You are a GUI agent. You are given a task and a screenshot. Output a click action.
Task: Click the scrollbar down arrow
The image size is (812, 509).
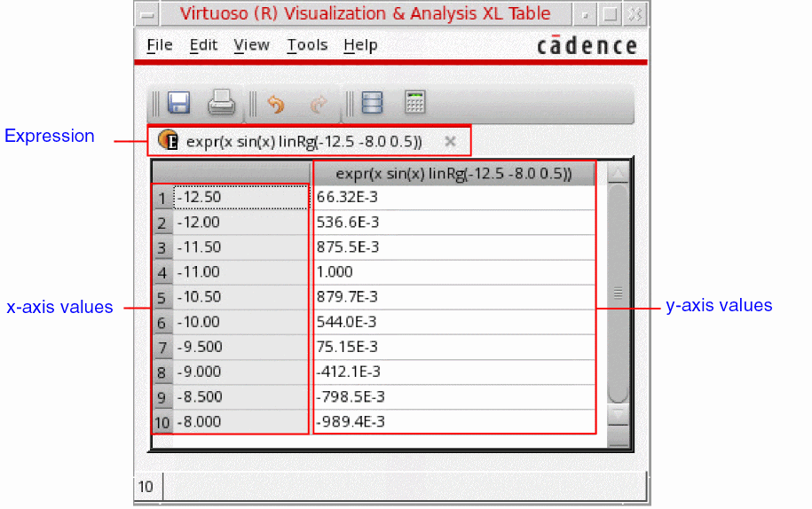click(x=618, y=414)
